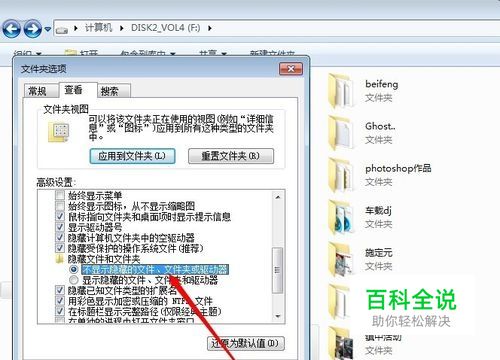This screenshot has height=360, width=500.
Task: Click the folder view icon in dialog
Action: click(60, 132)
